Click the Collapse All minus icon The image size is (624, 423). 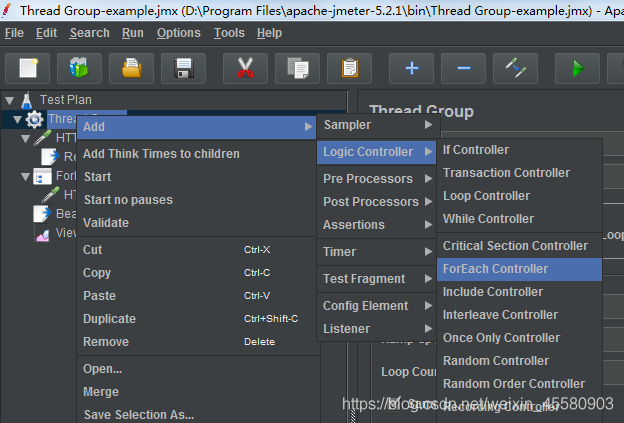(x=463, y=68)
